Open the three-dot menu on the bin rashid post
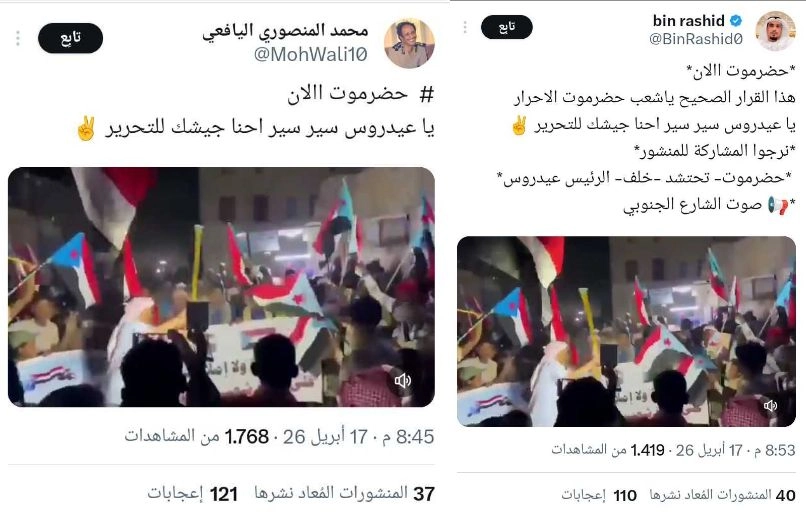806x512 pixels. [465, 27]
